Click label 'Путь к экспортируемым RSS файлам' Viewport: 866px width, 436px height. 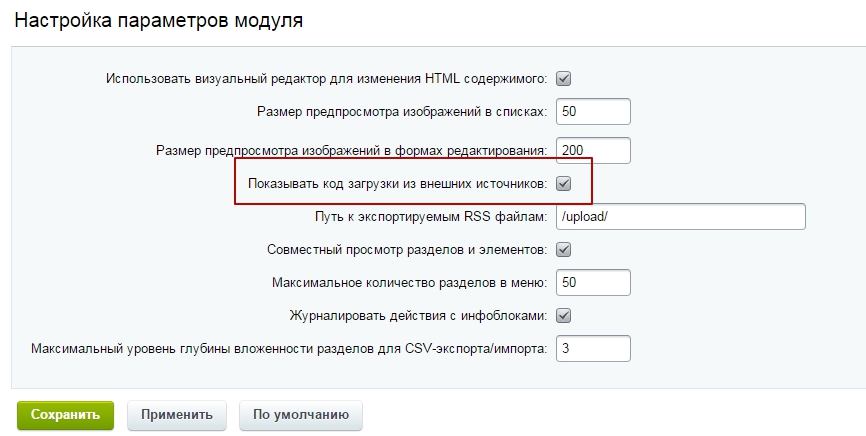(431, 217)
